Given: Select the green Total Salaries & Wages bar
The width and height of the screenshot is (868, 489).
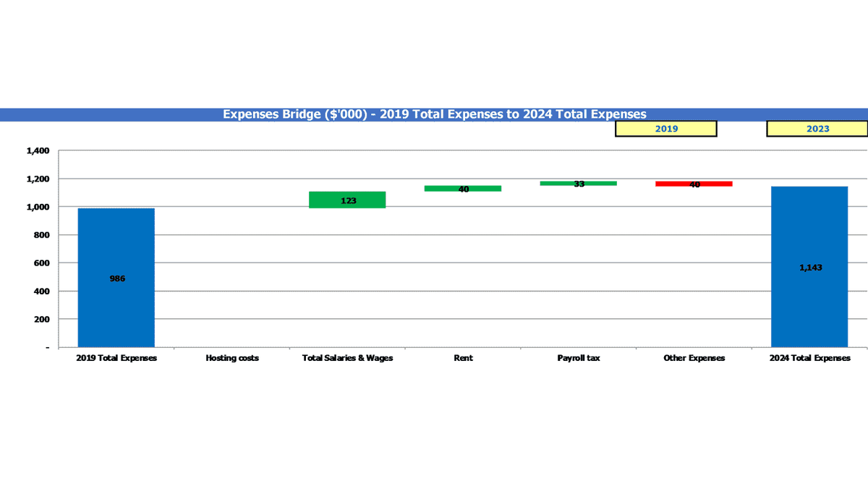Looking at the screenshot, I should coord(347,200).
